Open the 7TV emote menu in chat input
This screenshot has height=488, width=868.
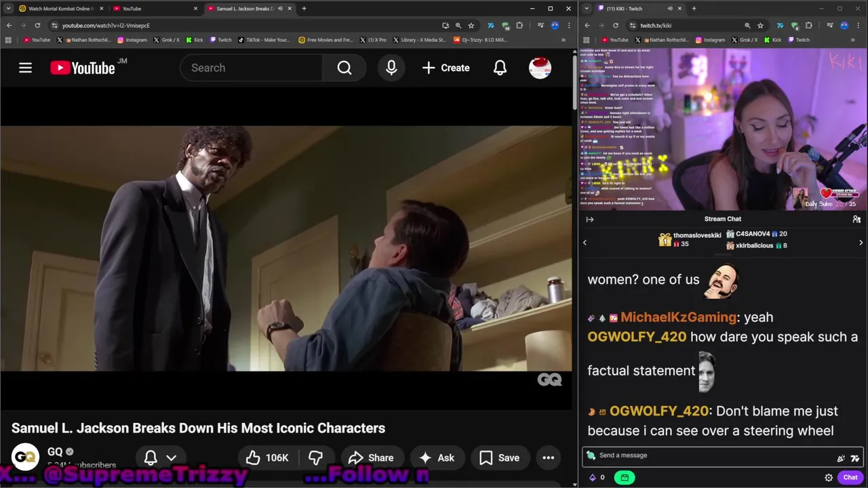(x=855, y=458)
